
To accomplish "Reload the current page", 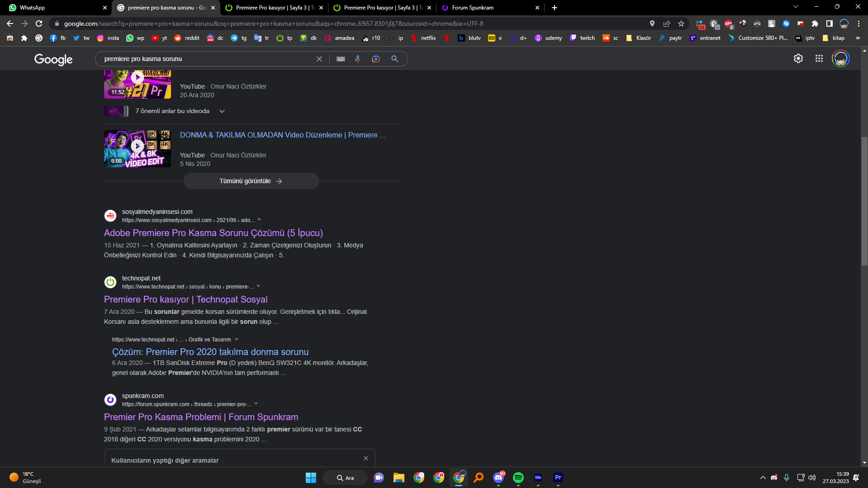I will click(x=39, y=24).
